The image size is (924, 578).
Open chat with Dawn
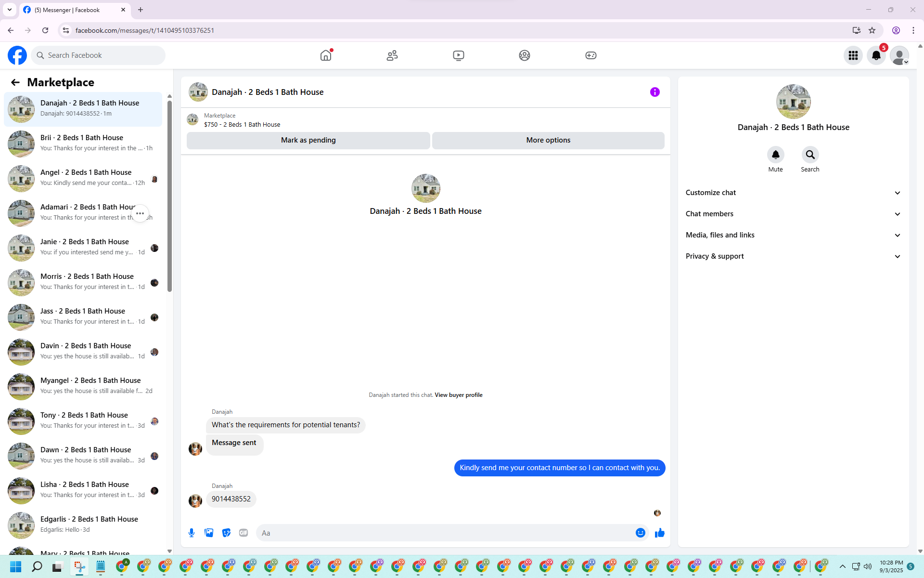[x=83, y=456]
